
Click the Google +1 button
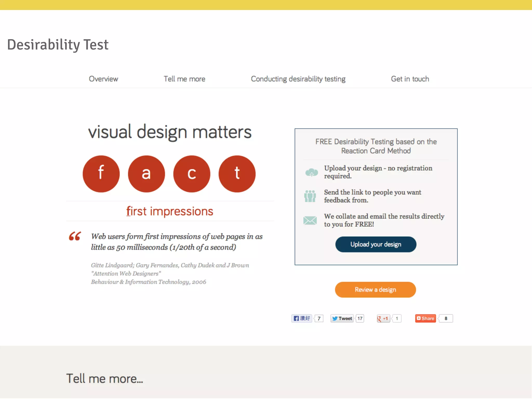point(383,318)
